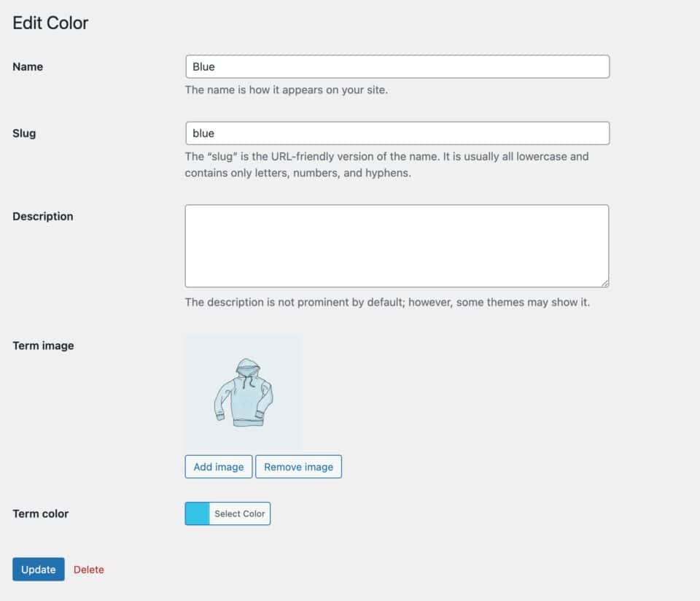
Task: Click the blue Term color swatch
Action: (198, 513)
